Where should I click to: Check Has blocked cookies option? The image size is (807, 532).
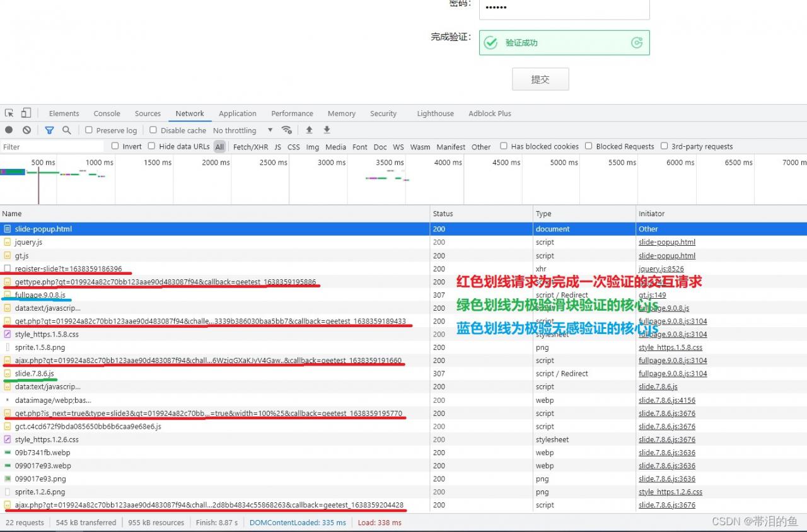pos(504,146)
